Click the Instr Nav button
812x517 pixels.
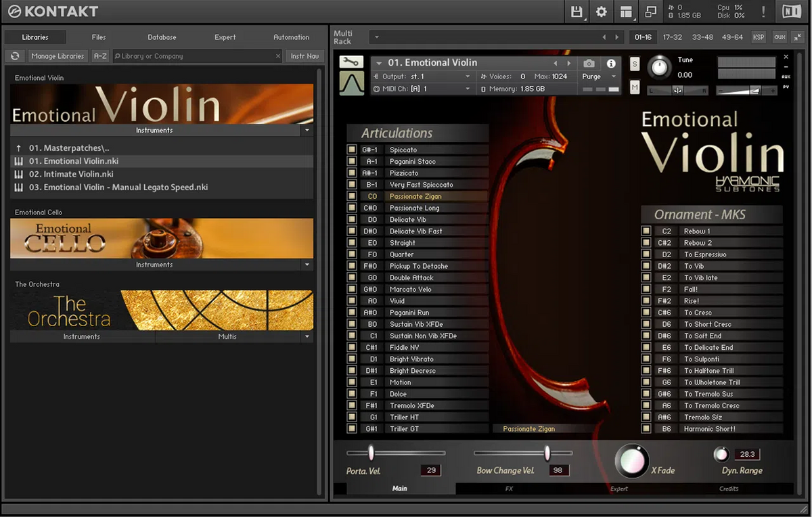tap(304, 56)
